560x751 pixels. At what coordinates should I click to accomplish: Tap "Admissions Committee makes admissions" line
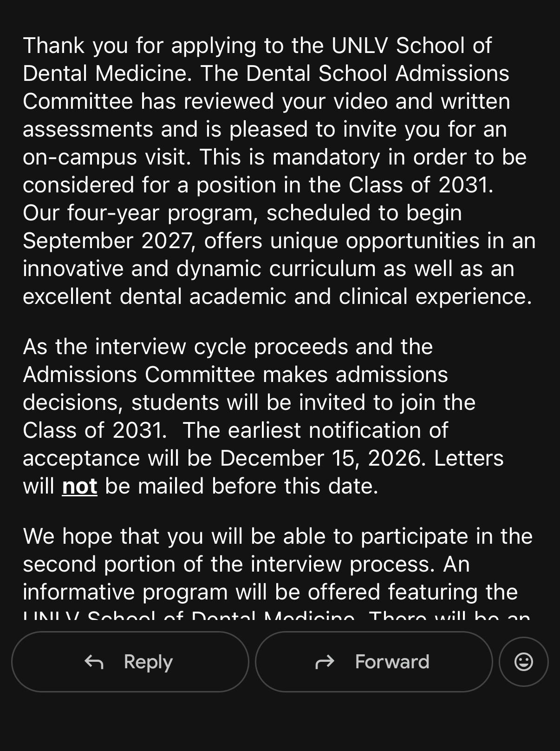[x=235, y=375]
